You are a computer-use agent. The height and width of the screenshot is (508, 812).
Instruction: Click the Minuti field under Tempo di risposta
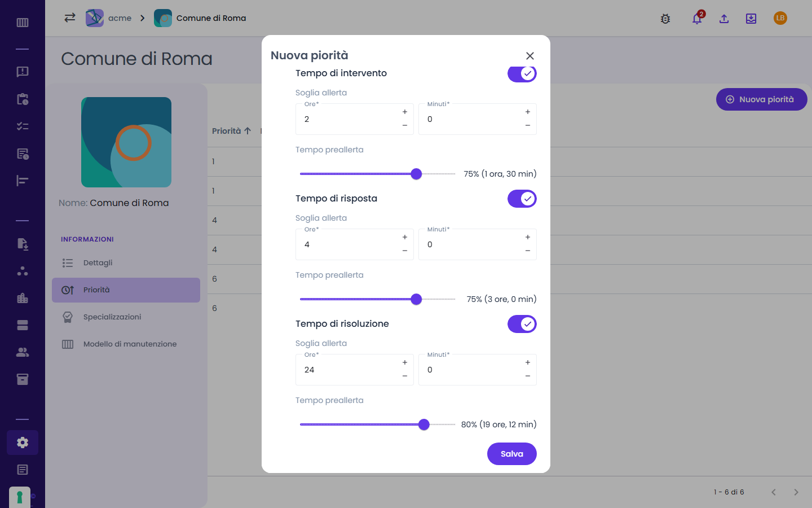coord(478,244)
